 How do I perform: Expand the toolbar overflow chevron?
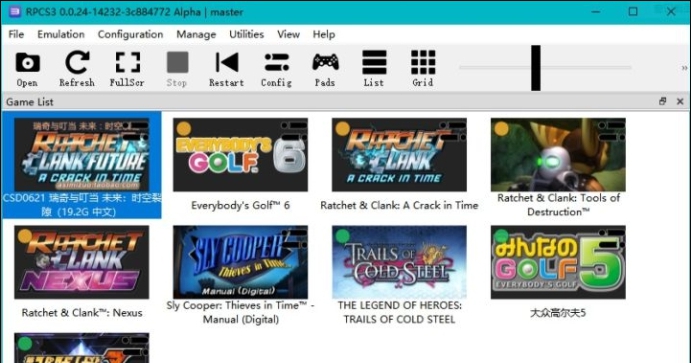point(684,68)
